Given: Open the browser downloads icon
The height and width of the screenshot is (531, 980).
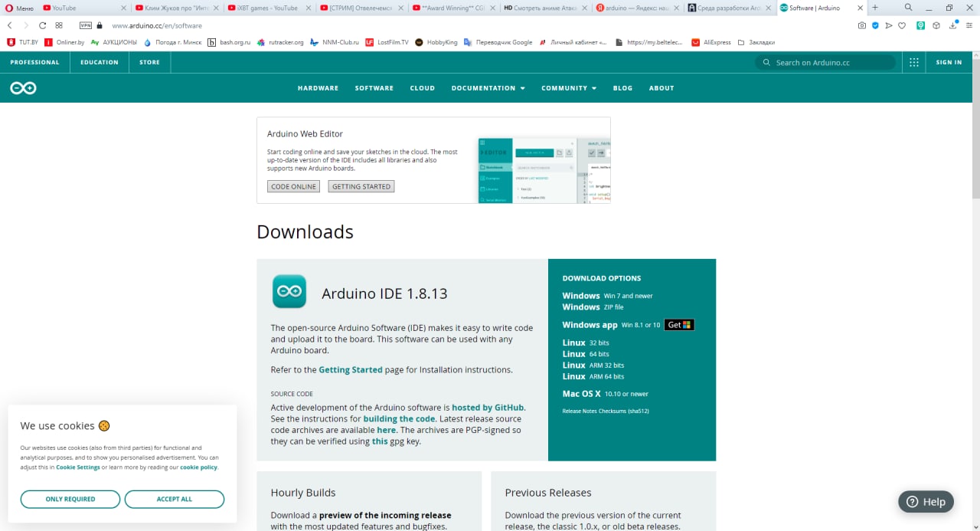Looking at the screenshot, I should [x=952, y=25].
